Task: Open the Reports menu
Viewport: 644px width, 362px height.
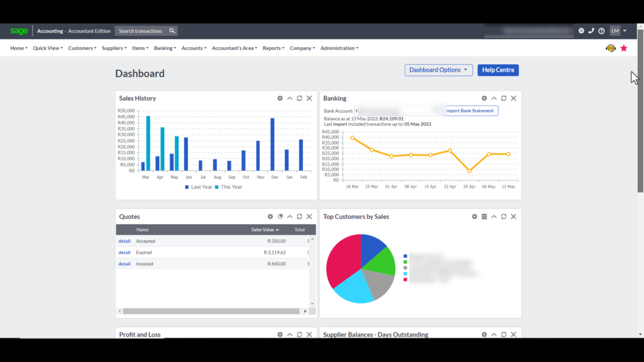Action: click(x=274, y=48)
